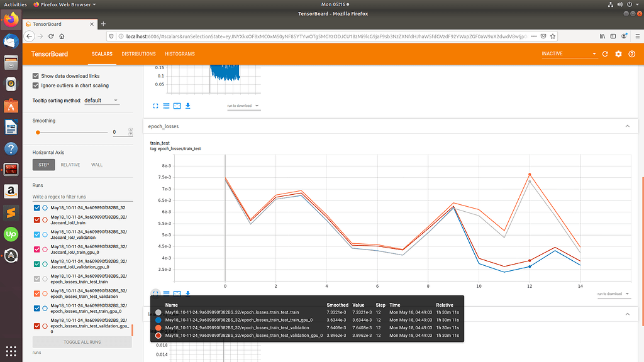Refresh the TensorBoard data
Image resolution: width=644 pixels, height=362 pixels.
605,54
